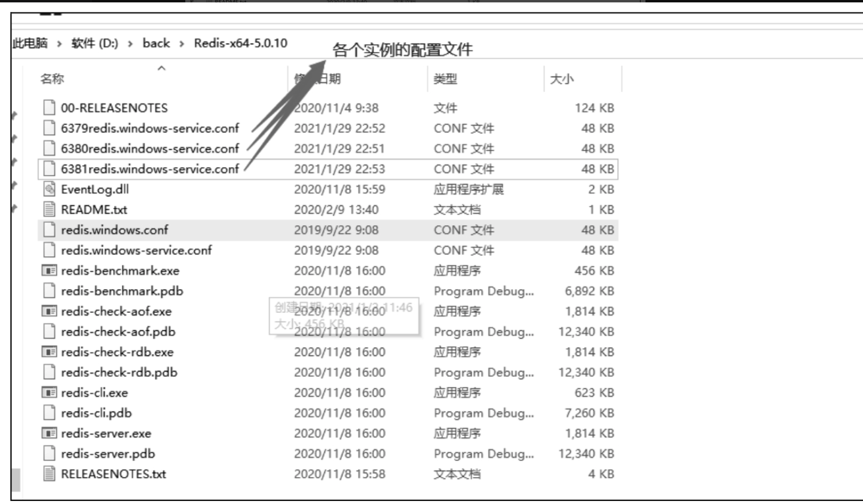
Task: Click the 4 KB size of RELEASENOTES.txt
Action: (x=601, y=474)
